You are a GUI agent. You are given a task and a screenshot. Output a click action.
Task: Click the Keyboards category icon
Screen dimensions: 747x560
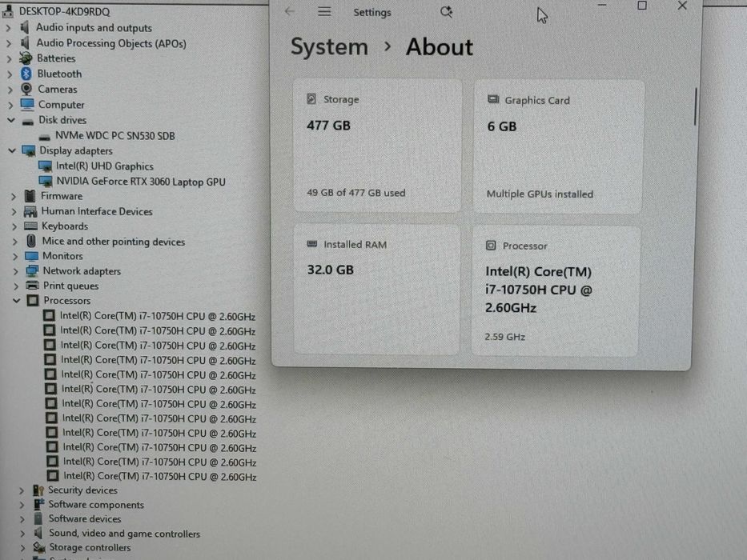(x=30, y=226)
